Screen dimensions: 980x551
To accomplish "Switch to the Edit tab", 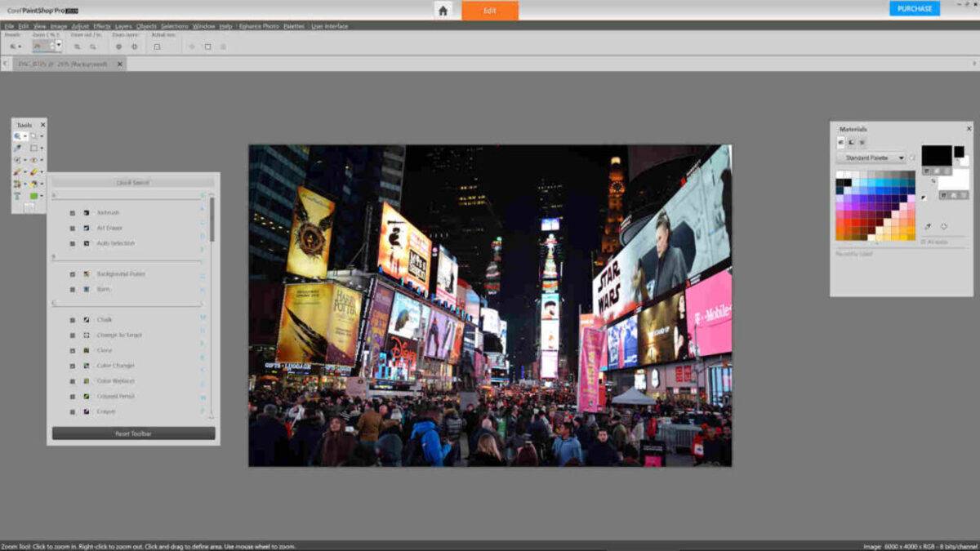I will [x=490, y=11].
